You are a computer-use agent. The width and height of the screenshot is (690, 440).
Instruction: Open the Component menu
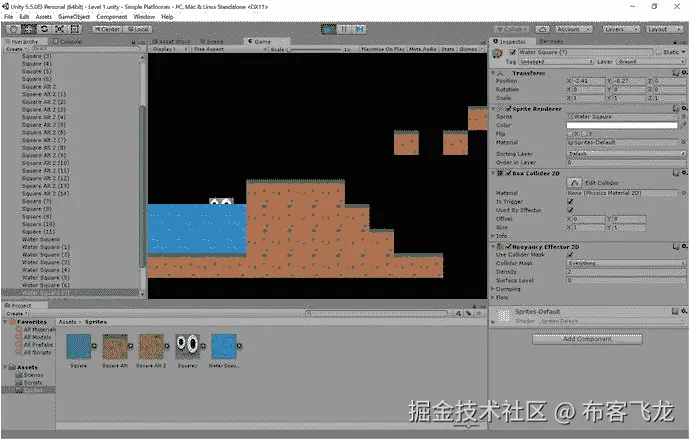pos(112,17)
